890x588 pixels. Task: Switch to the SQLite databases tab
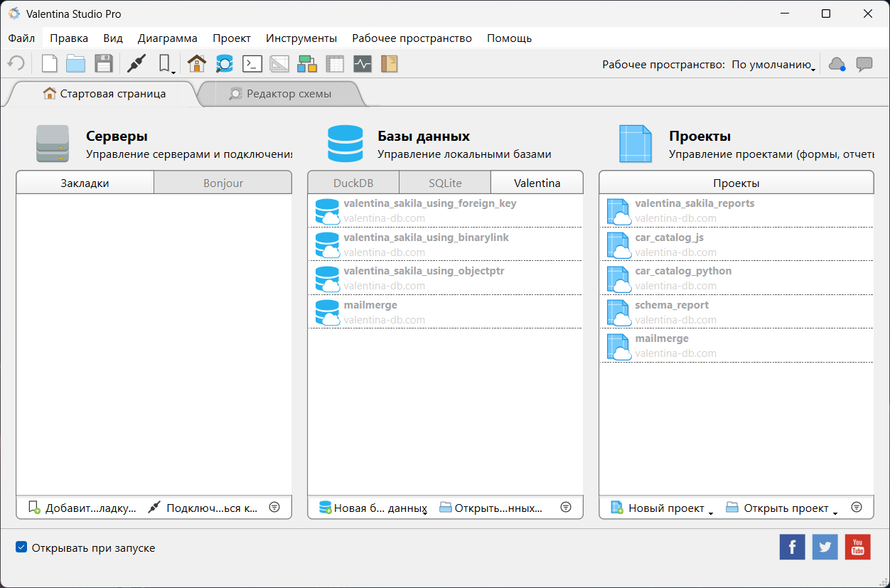point(445,183)
